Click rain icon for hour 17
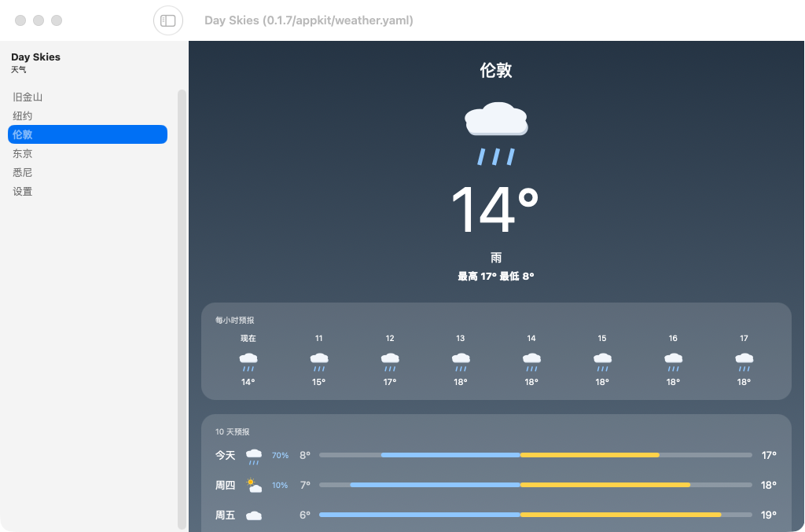This screenshot has height=532, width=805. click(x=744, y=361)
